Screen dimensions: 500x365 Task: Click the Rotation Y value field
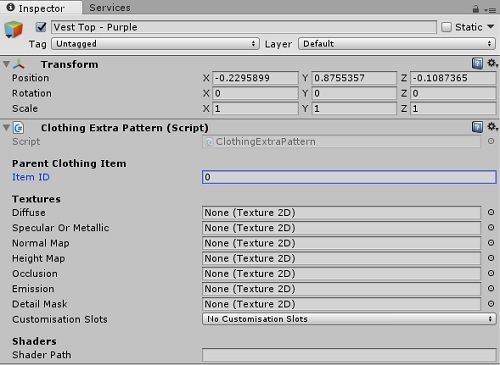coord(354,93)
